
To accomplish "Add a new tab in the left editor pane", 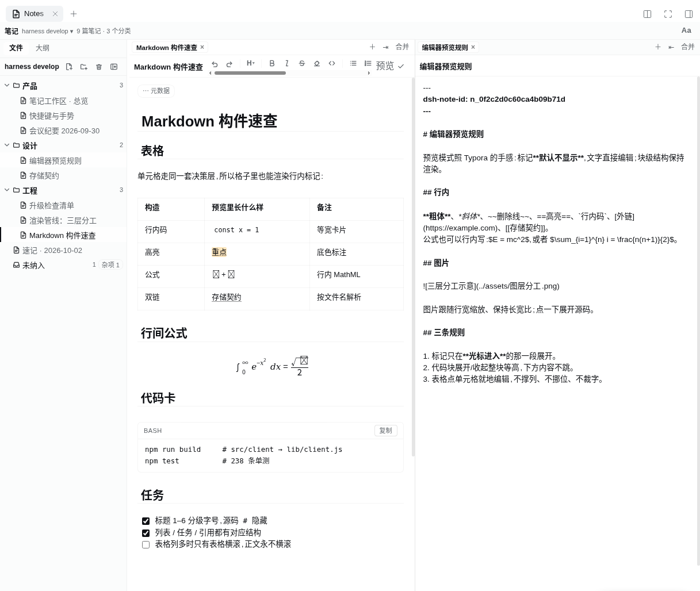I will tap(372, 47).
